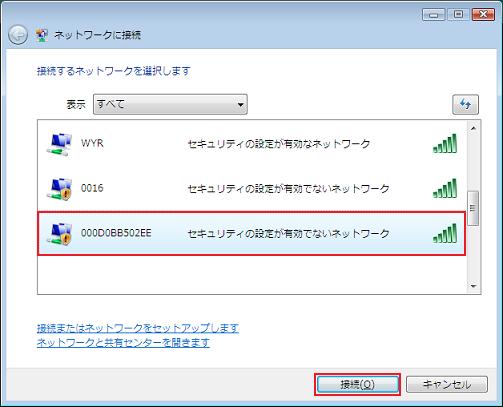Click the WYR signal strength bars

click(x=445, y=143)
